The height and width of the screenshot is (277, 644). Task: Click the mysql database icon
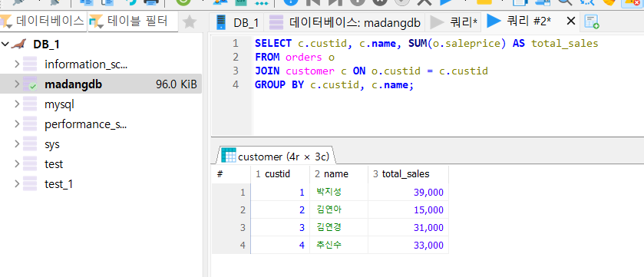point(30,104)
